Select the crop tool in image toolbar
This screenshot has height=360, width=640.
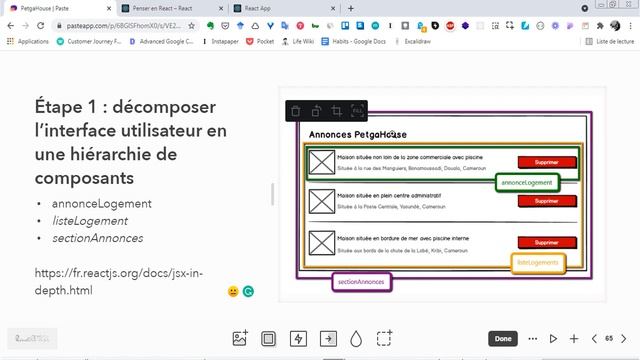pyautogui.click(x=336, y=111)
